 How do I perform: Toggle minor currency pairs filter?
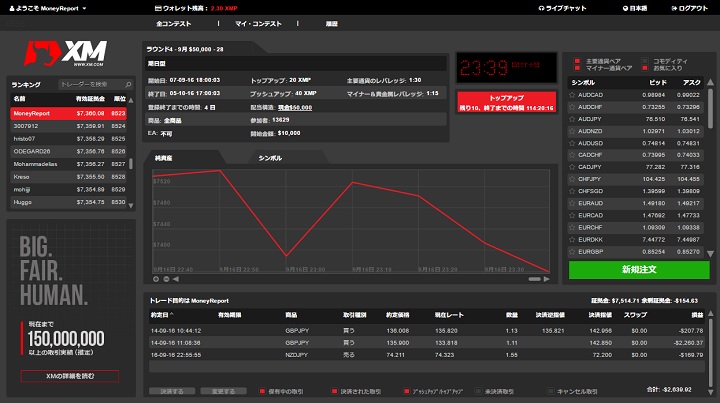click(x=577, y=68)
